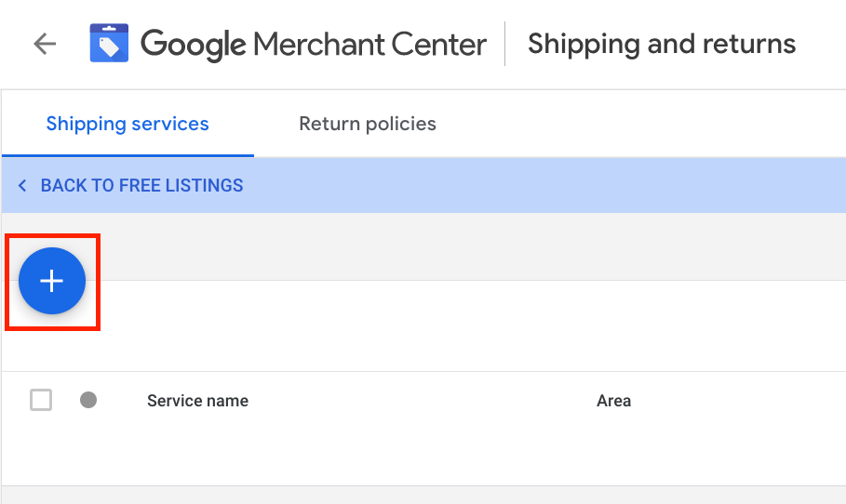Click the blank white area above table headers
846x504 pixels.
coord(465,325)
